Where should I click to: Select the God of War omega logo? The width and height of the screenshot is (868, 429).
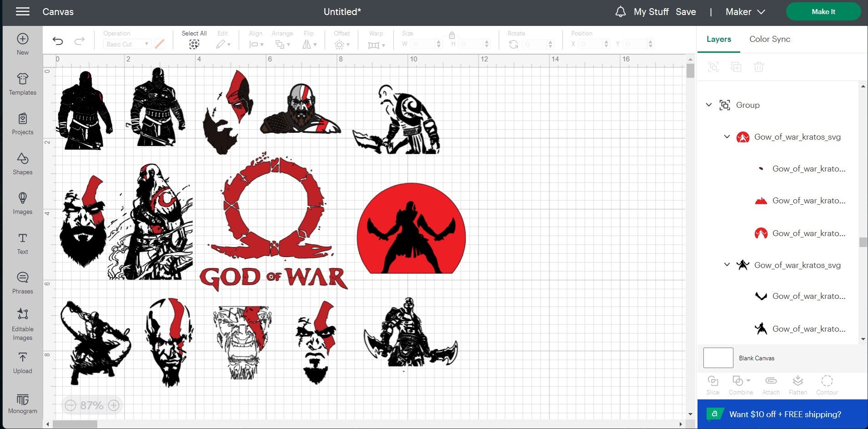273,221
